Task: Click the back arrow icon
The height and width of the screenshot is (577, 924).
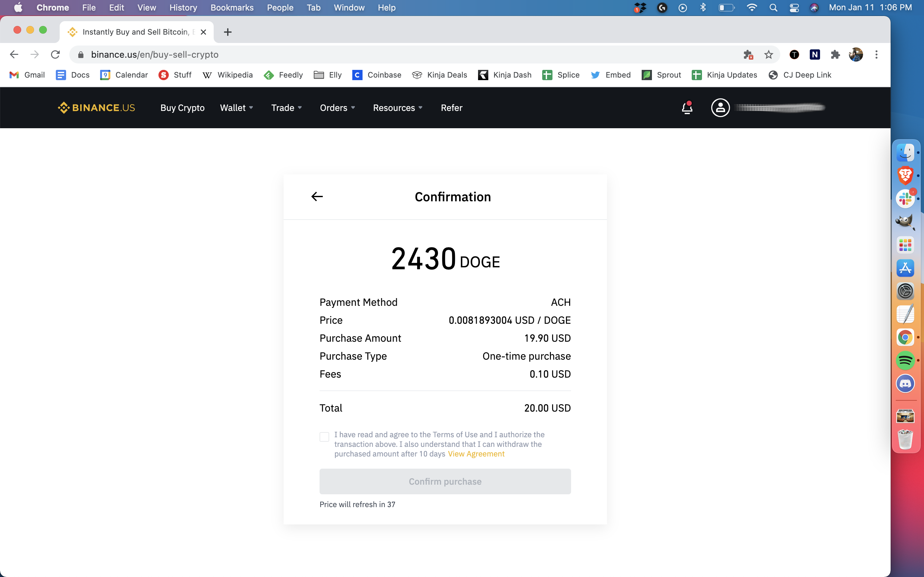Action: click(317, 196)
